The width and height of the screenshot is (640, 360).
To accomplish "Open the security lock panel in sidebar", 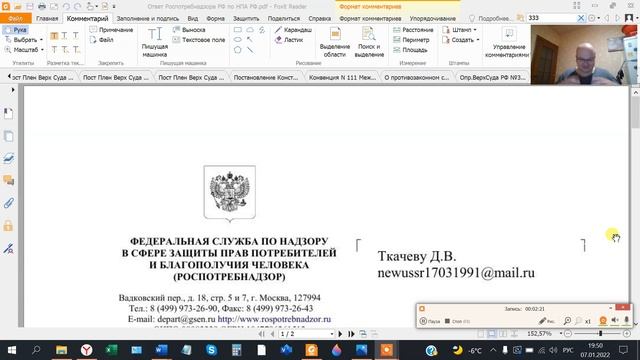I will (x=8, y=225).
